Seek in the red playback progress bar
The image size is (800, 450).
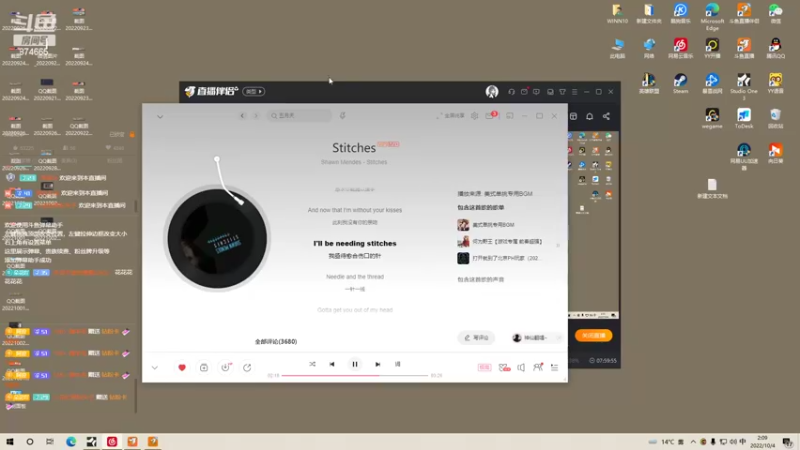click(x=355, y=376)
